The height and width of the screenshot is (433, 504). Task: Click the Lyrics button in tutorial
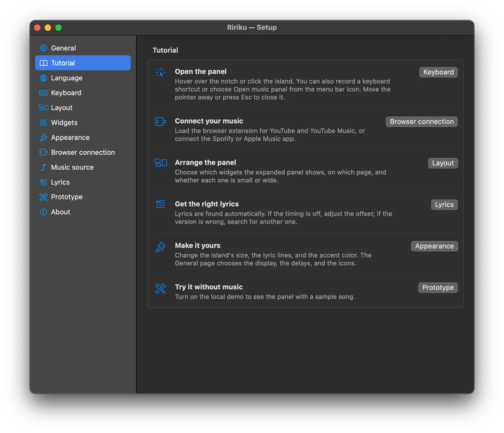pyautogui.click(x=444, y=205)
